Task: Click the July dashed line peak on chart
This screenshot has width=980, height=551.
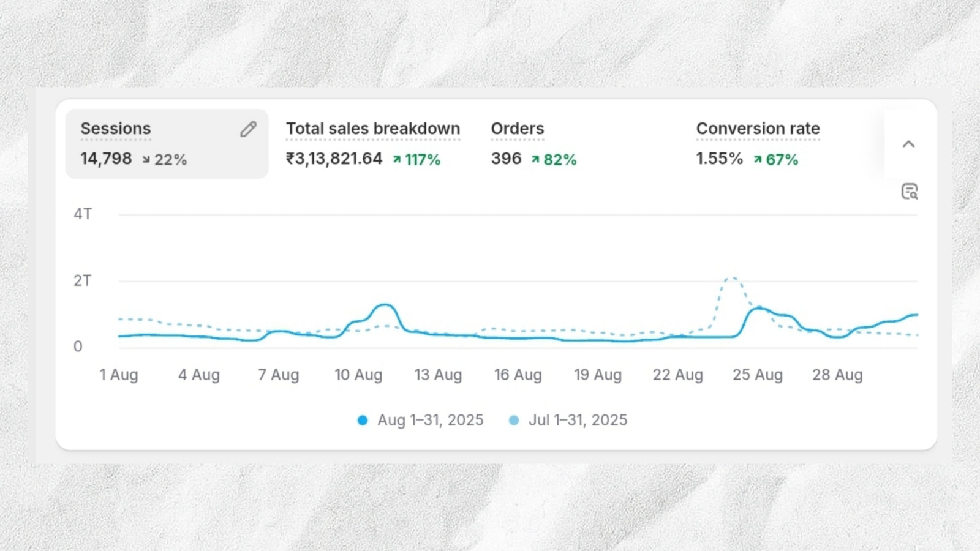Action: point(731,279)
